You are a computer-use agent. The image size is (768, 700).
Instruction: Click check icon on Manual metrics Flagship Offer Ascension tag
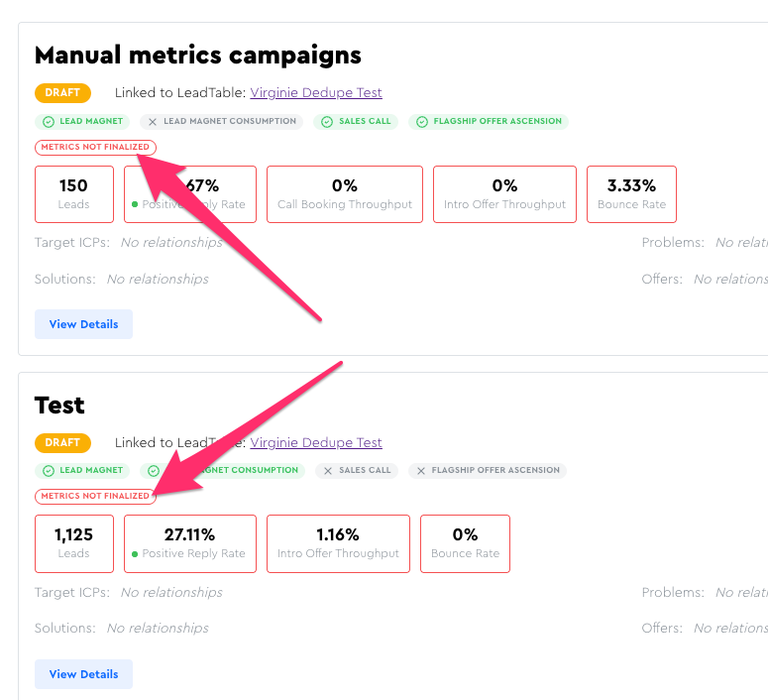pos(421,122)
